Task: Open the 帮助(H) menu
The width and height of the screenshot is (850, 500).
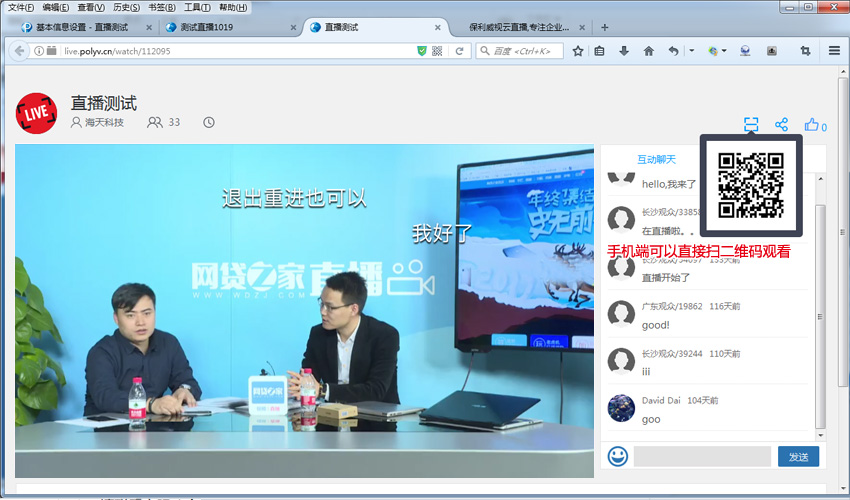Action: (233, 7)
